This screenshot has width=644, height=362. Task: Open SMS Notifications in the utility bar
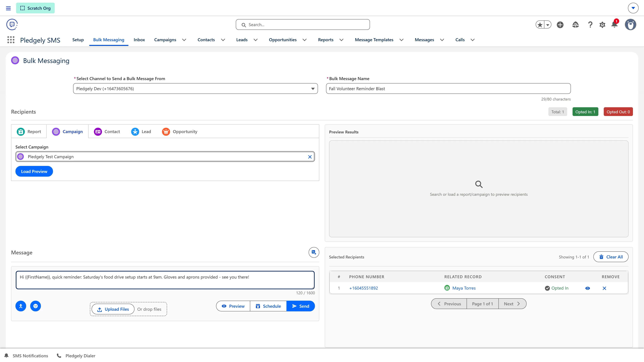point(26,356)
